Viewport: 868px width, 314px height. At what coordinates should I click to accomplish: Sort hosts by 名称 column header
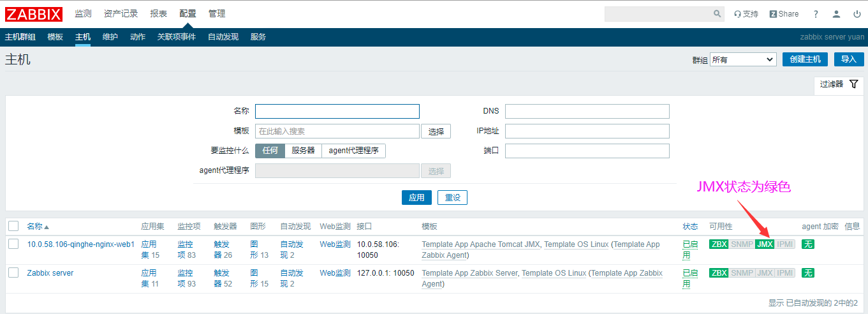[38, 227]
